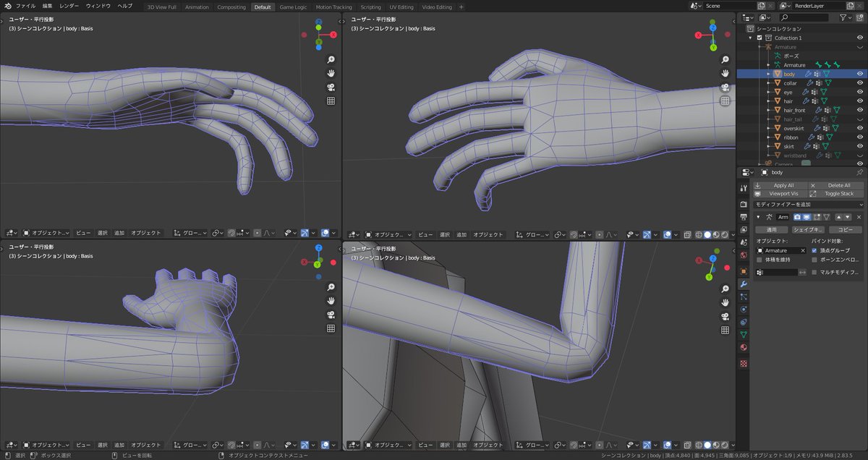Image resolution: width=868 pixels, height=460 pixels.
Task: Open the Tool properties tab
Action: click(744, 188)
